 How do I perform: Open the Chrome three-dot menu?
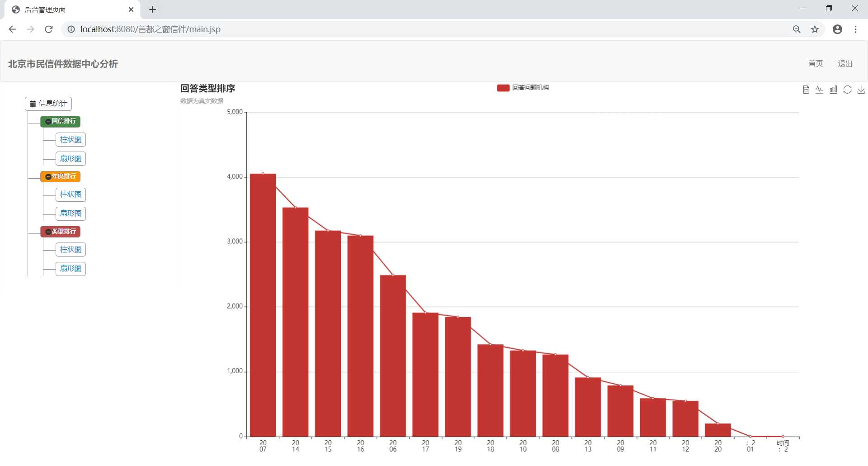click(x=855, y=29)
